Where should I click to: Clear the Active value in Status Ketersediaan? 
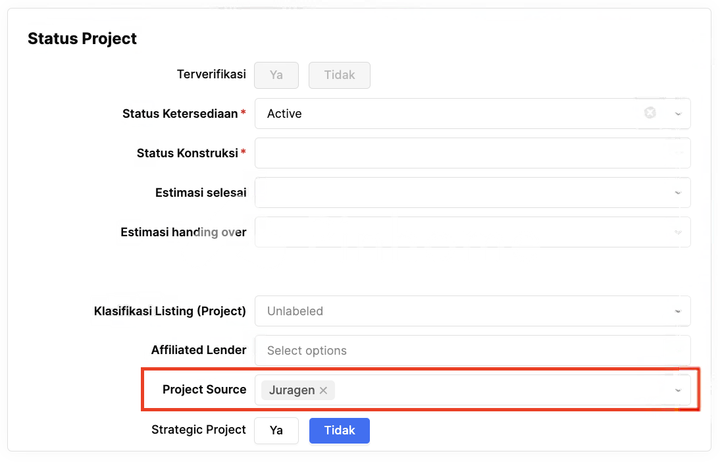650,113
